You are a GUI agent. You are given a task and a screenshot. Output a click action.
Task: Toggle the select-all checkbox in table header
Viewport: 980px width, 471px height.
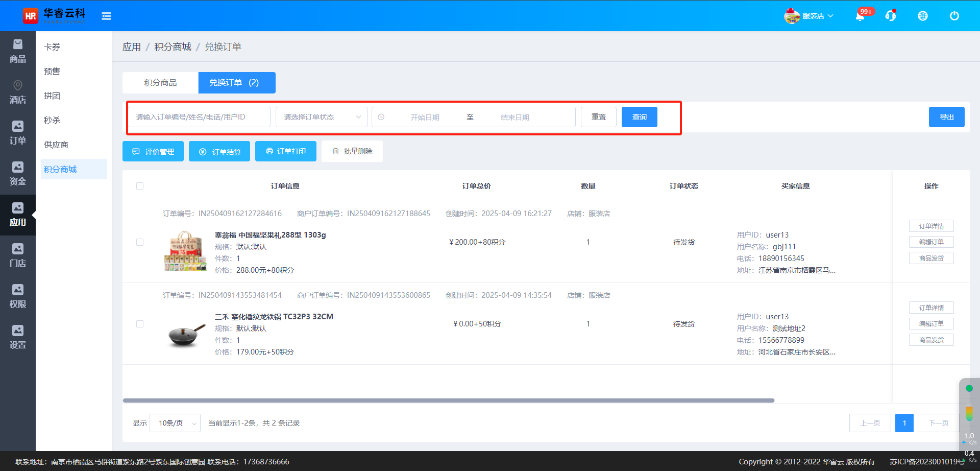pos(140,186)
